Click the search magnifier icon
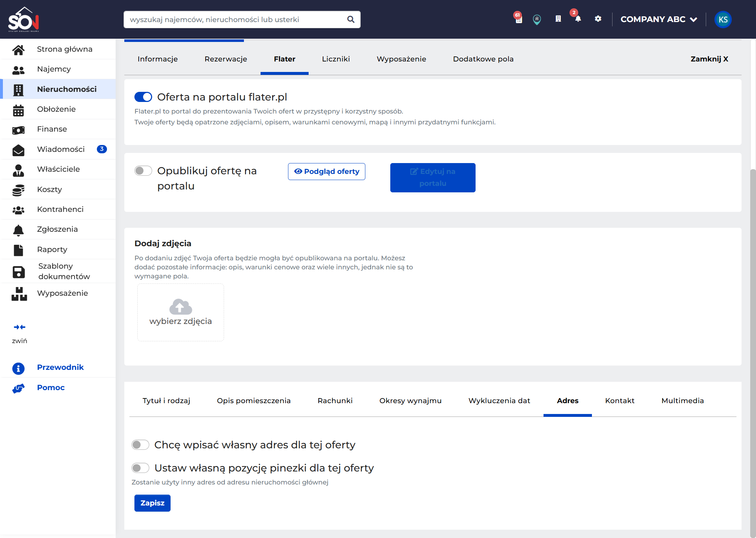The image size is (756, 538). [x=351, y=20]
